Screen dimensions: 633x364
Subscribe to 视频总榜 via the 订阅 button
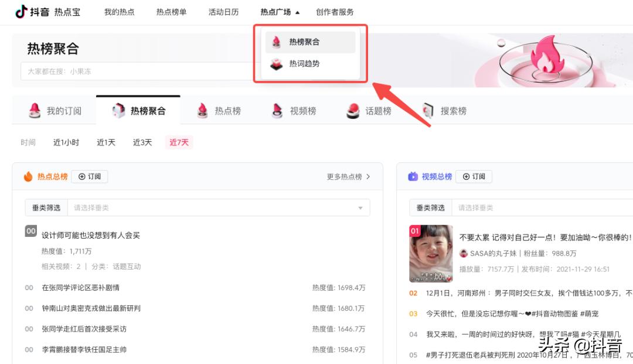point(474,176)
